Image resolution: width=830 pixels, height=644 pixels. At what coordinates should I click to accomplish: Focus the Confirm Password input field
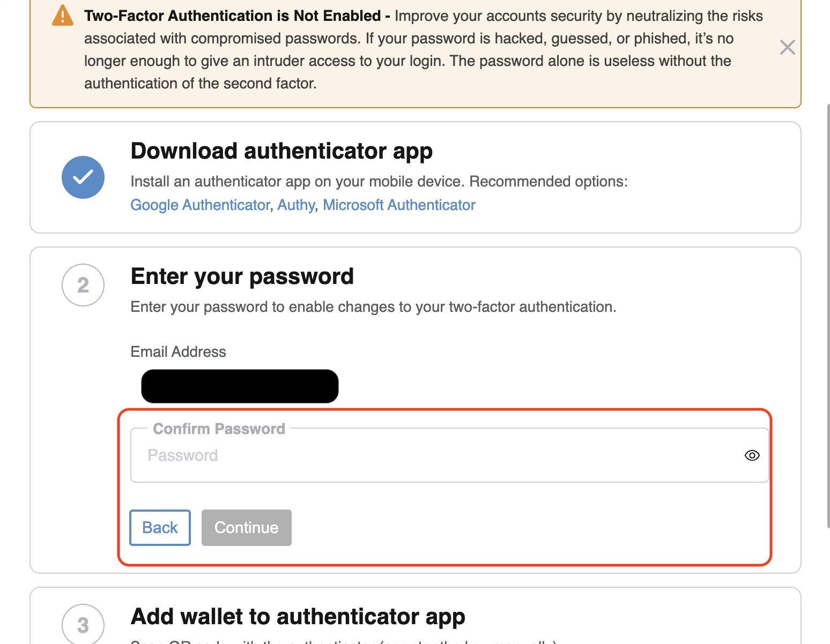[x=450, y=455]
